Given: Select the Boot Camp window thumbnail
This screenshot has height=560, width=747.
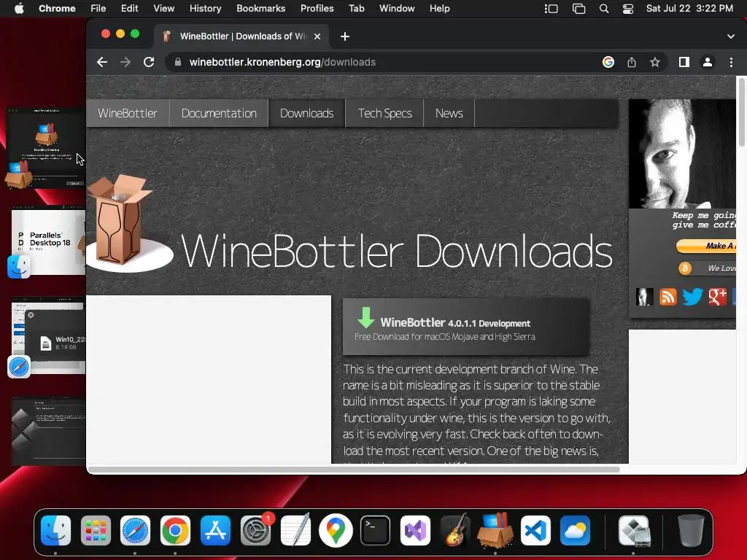Looking at the screenshot, I should pyautogui.click(x=49, y=431).
